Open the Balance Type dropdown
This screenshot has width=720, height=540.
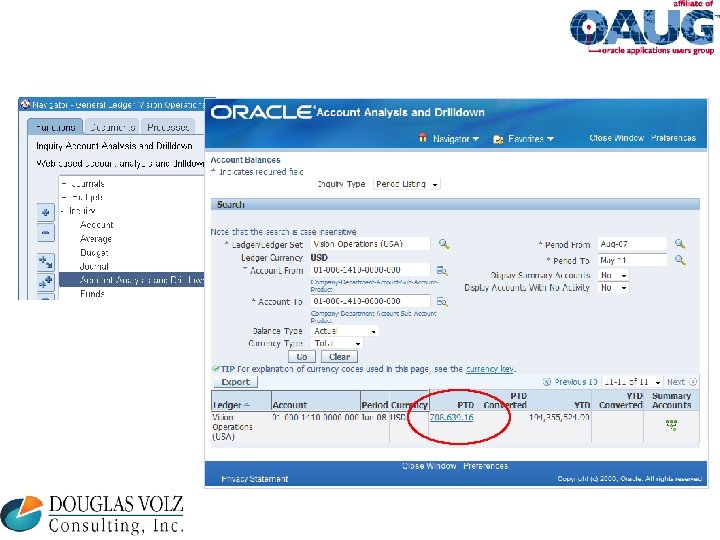click(345, 331)
